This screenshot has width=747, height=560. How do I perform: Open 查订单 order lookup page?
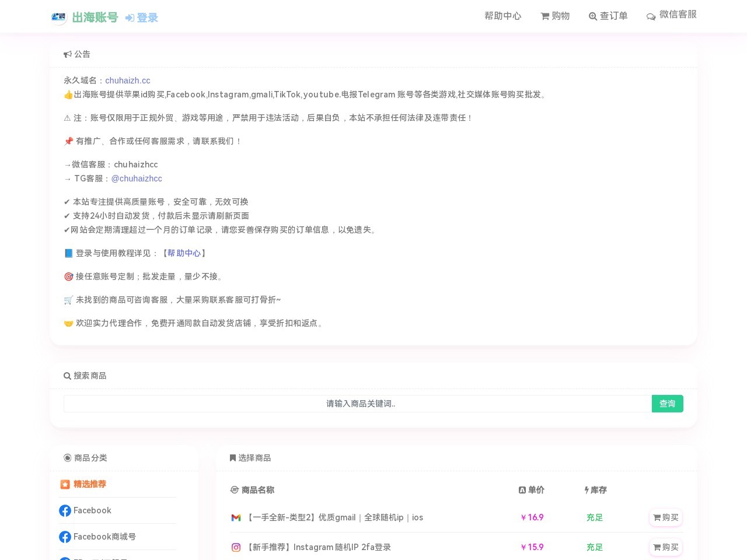click(608, 16)
